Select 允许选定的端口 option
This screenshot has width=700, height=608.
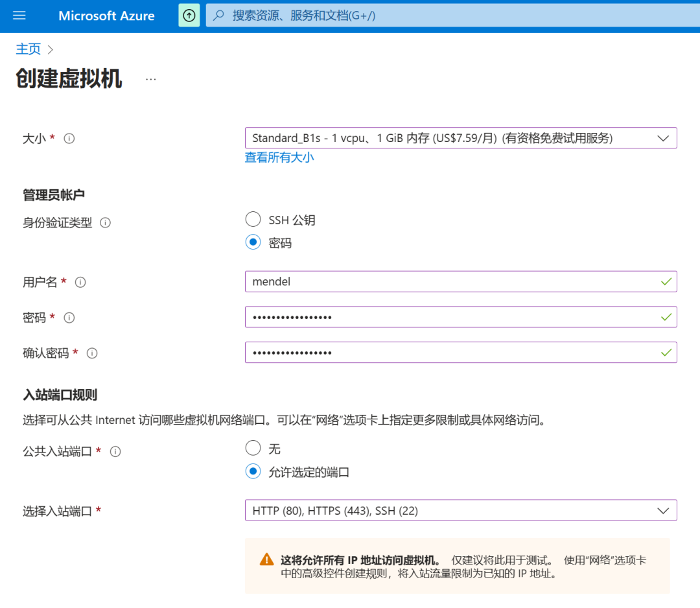(253, 471)
